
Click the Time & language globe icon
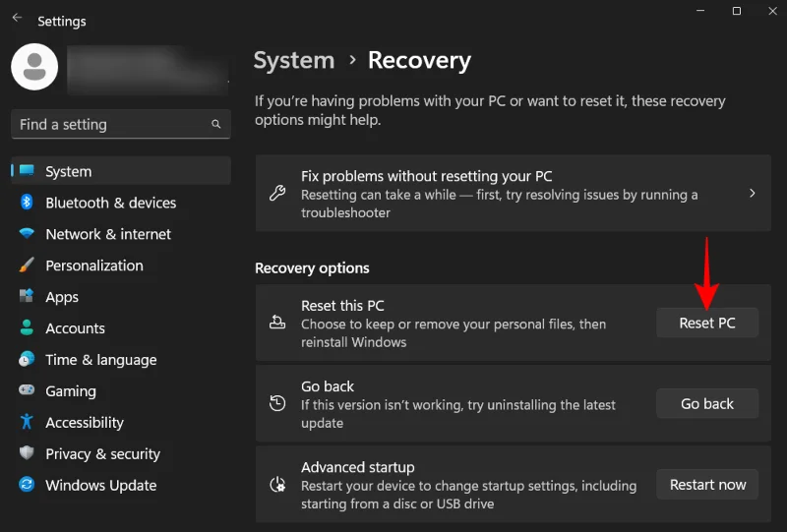[27, 359]
